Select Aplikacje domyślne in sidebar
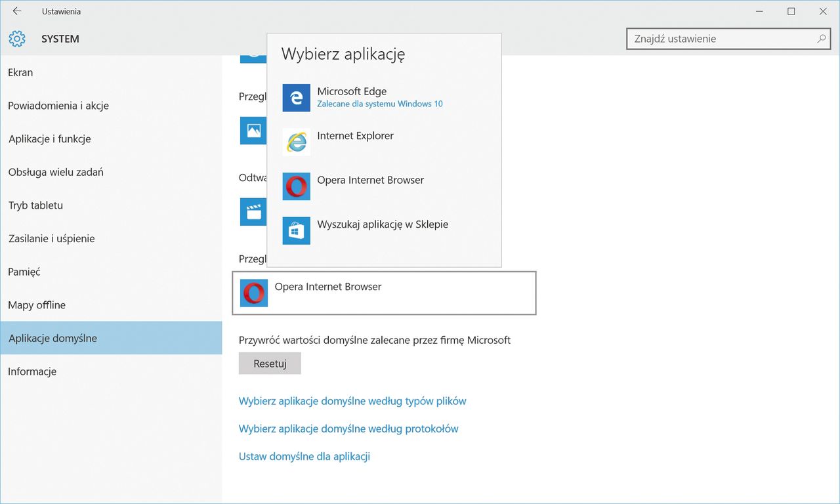This screenshot has height=504, width=840. 111,338
